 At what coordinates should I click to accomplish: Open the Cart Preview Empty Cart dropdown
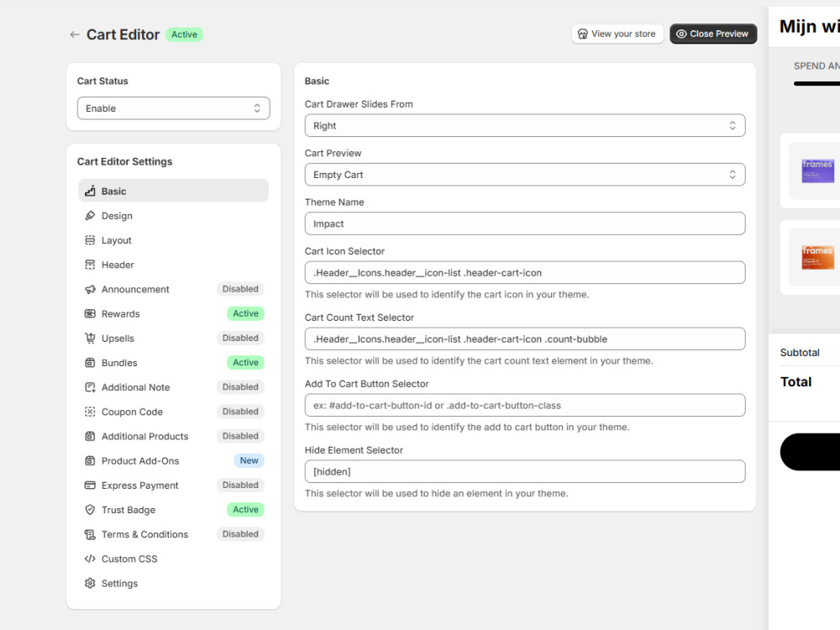point(525,175)
